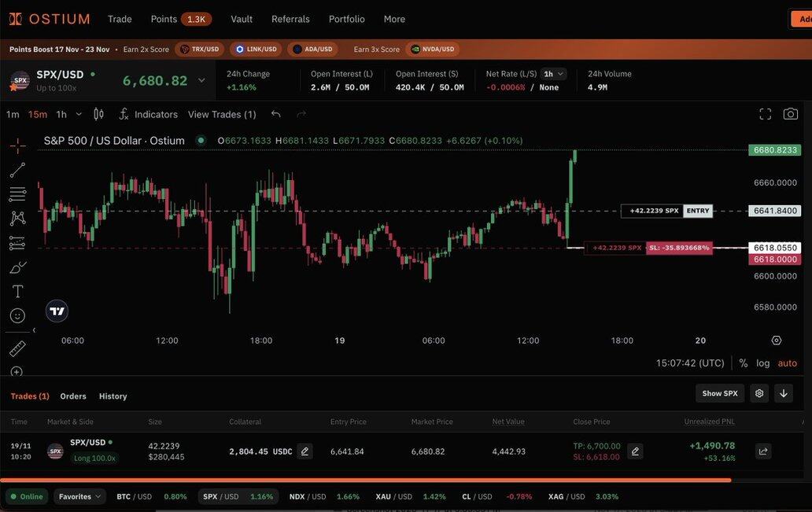812x512 pixels.
Task: Edit the TP/SL close price
Action: 635,451
